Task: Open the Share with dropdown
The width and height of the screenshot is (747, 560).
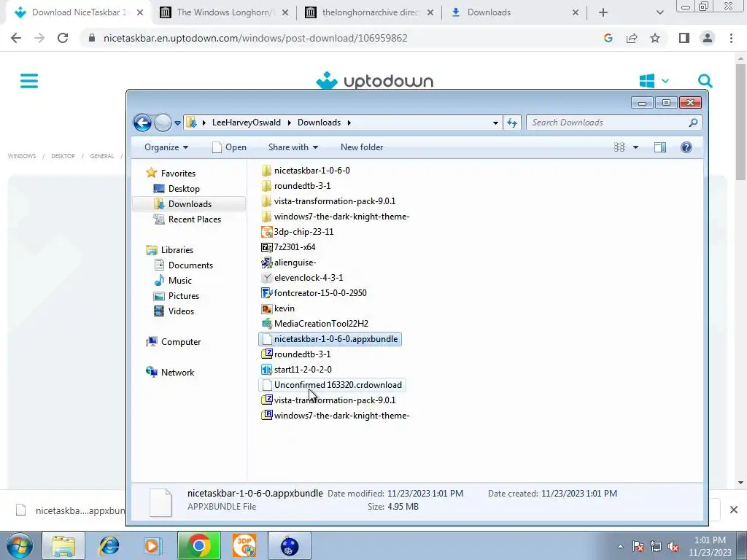Action: (x=293, y=147)
